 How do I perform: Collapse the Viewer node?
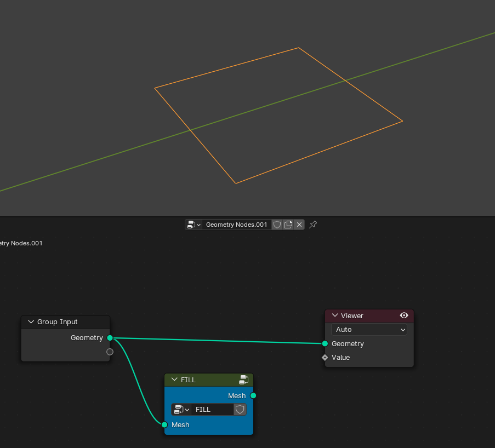335,315
